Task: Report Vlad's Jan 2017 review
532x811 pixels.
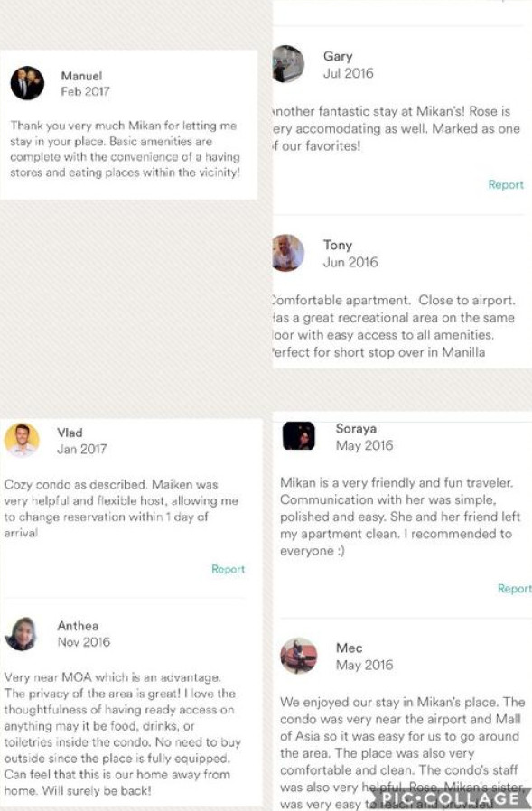Action: click(x=228, y=569)
